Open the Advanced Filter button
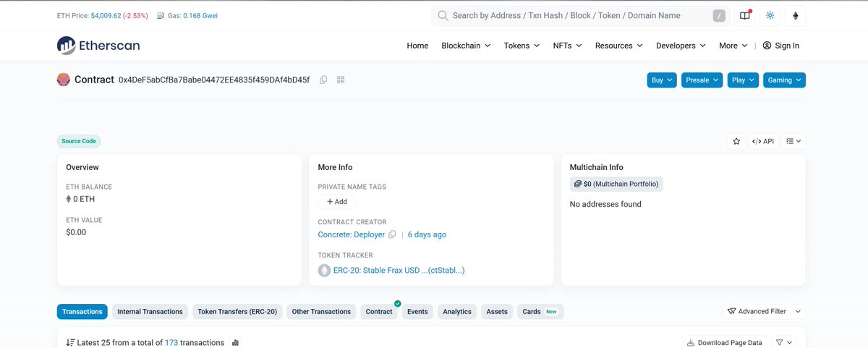Viewport: 868px width, 348px height. (x=757, y=311)
